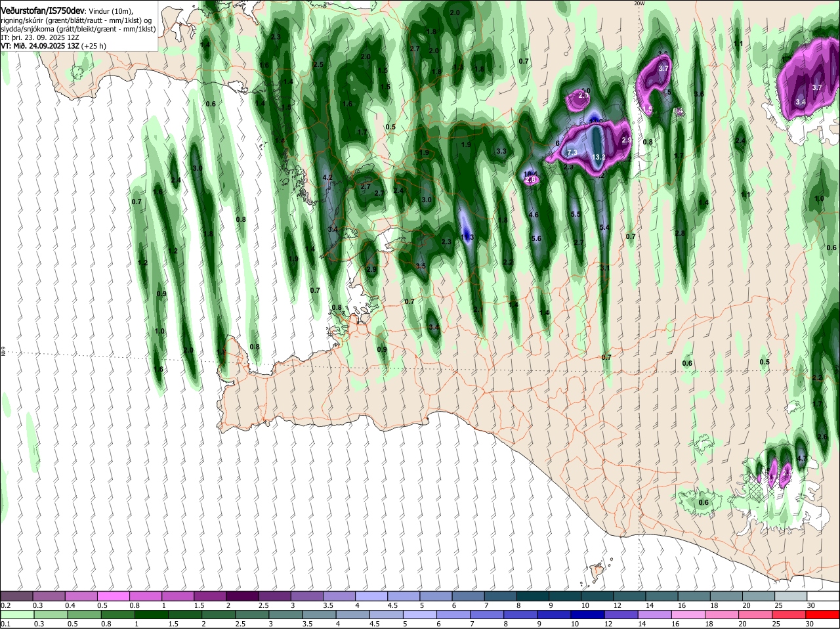Image resolution: width=840 pixels, height=629 pixels.
Task: Click the '0.2' label under top legend row
Action: pyautogui.click(x=6, y=605)
